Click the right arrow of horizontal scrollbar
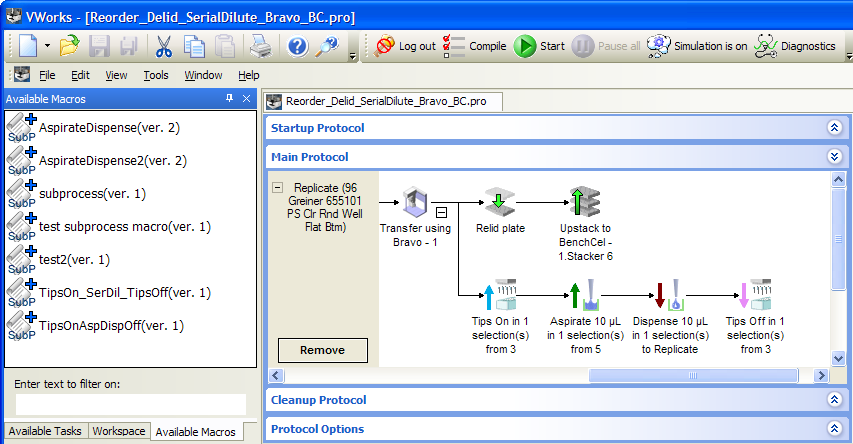853x444 pixels. click(821, 375)
